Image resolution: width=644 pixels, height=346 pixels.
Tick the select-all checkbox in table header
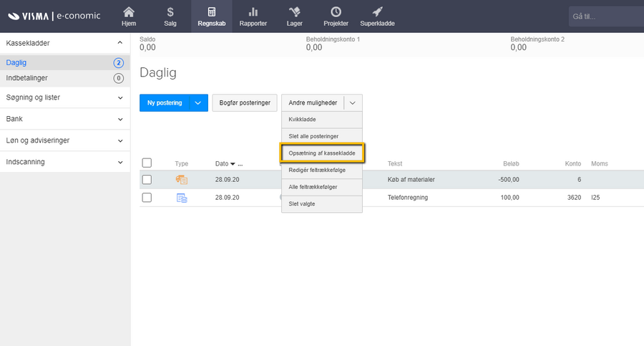click(147, 163)
